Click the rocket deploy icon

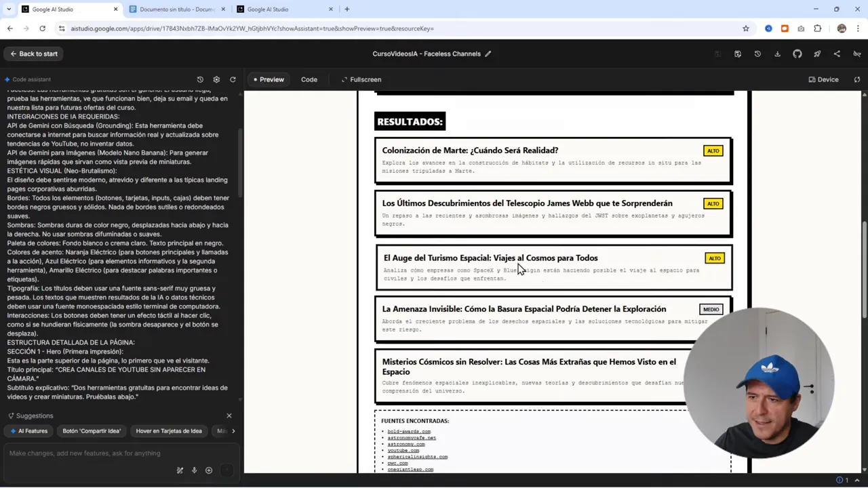click(817, 54)
